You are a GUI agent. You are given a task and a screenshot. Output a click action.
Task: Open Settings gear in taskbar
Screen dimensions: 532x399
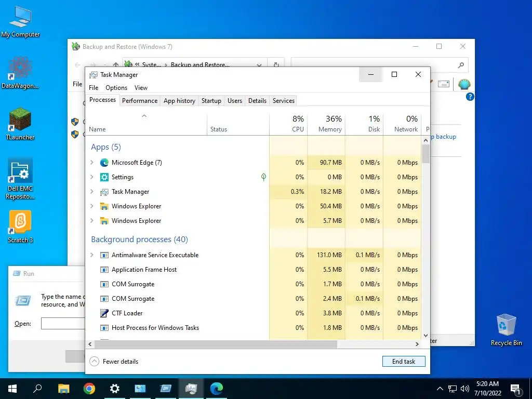[115, 389]
